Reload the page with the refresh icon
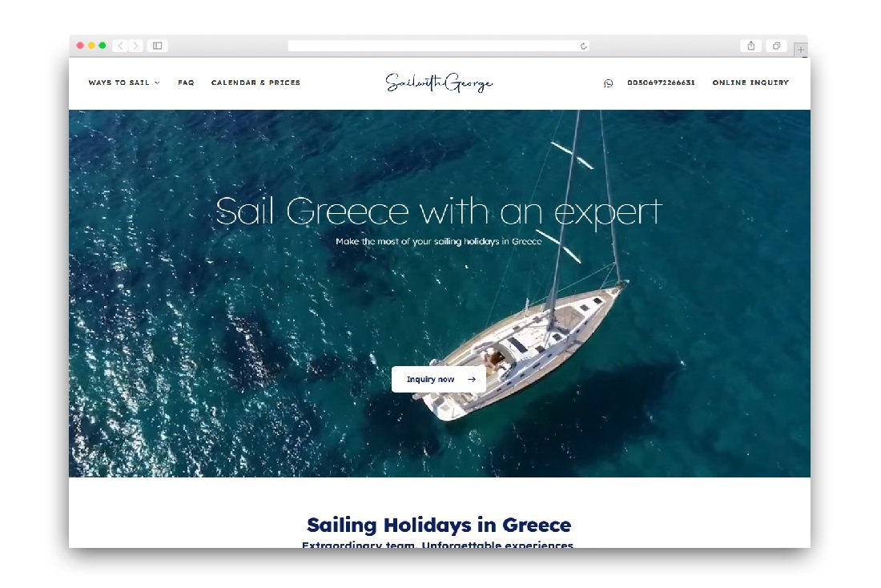The width and height of the screenshot is (881, 588). tap(583, 46)
